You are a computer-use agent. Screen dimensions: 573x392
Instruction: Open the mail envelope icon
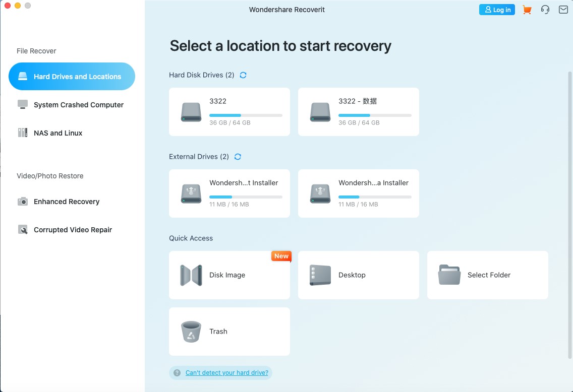[x=563, y=10]
